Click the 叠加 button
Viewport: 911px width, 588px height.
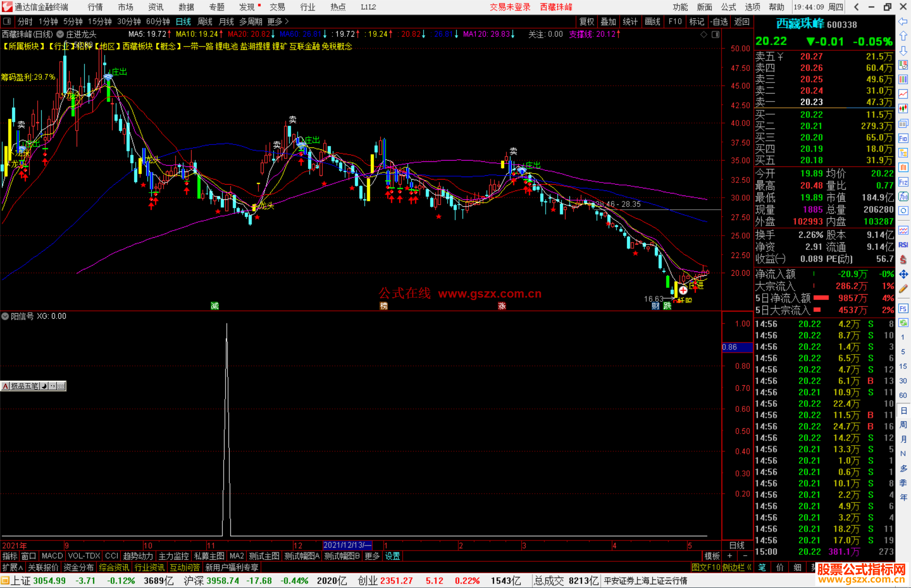point(608,21)
